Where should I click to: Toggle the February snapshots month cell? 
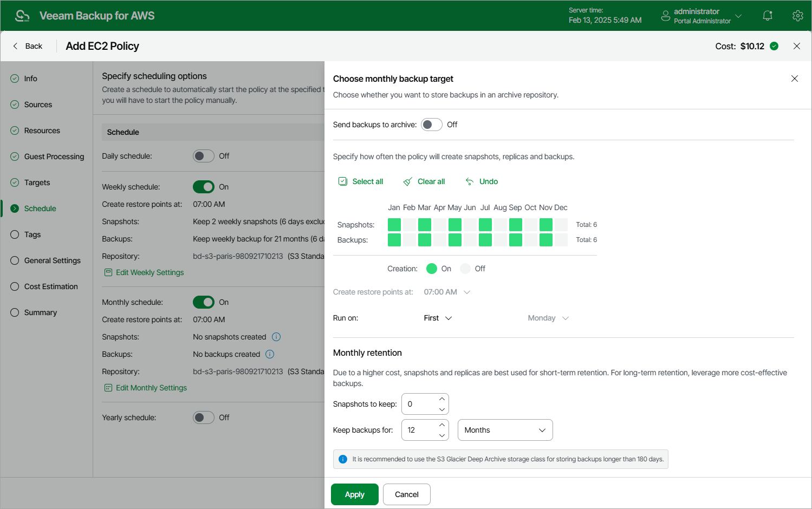(x=410, y=225)
